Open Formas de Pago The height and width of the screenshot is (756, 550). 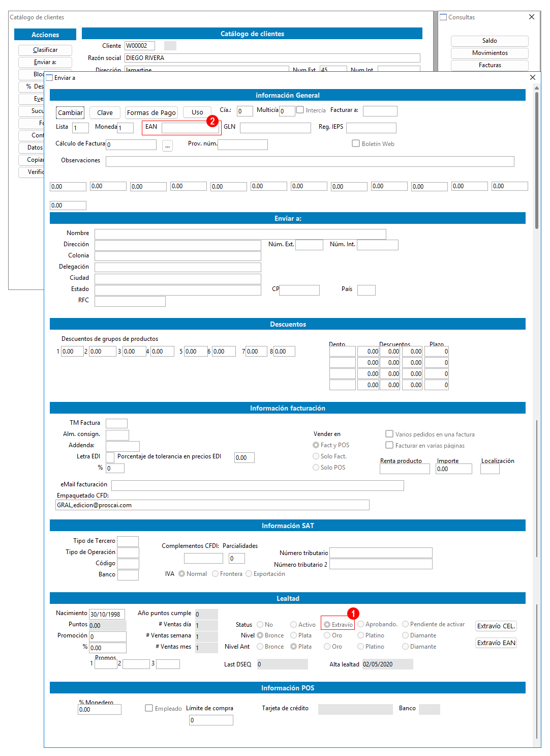[x=151, y=113]
